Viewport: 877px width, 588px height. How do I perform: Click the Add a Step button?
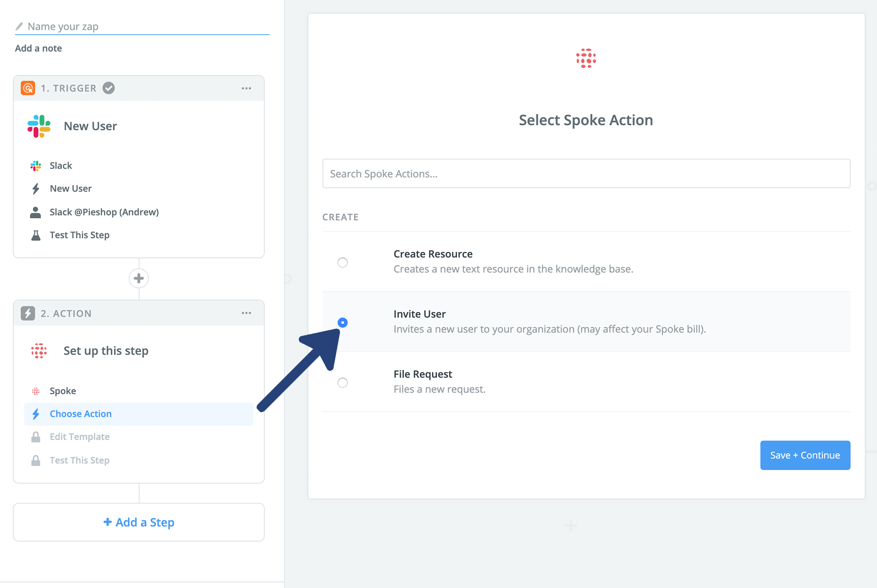coord(139,522)
